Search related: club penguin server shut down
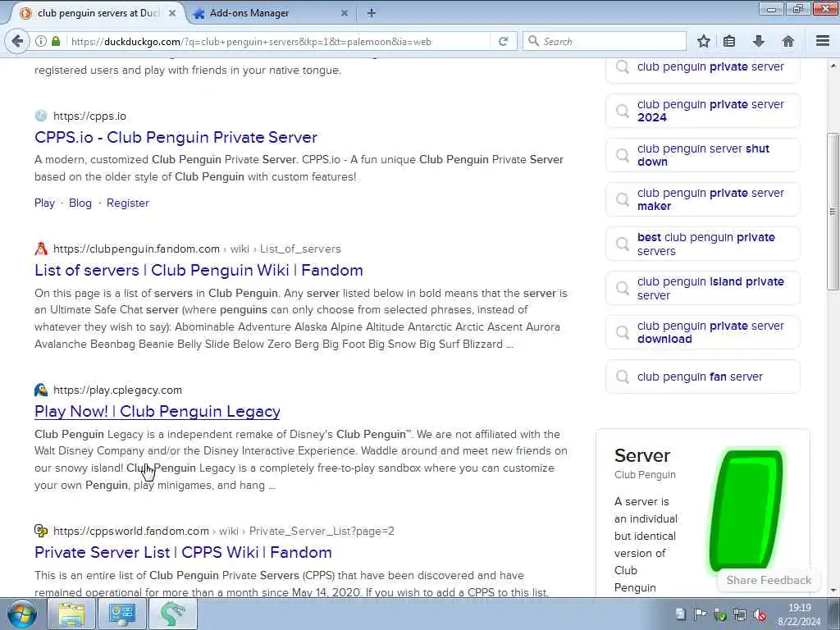This screenshot has width=840, height=630. click(703, 155)
